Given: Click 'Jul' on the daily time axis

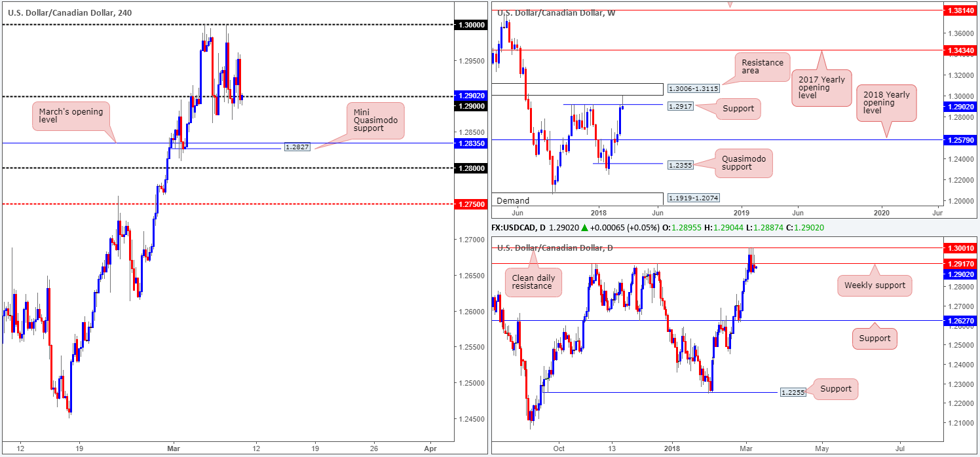Looking at the screenshot, I should point(900,449).
